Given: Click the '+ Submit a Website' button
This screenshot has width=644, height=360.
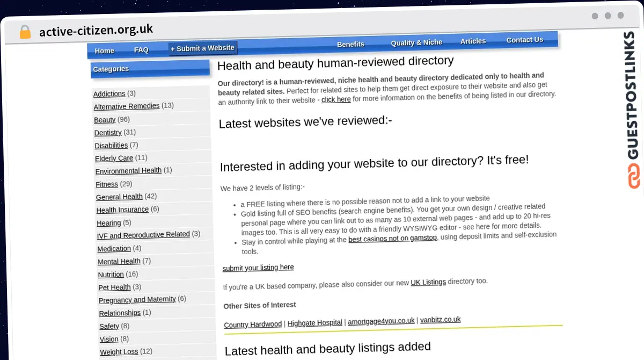Looking at the screenshot, I should [202, 48].
